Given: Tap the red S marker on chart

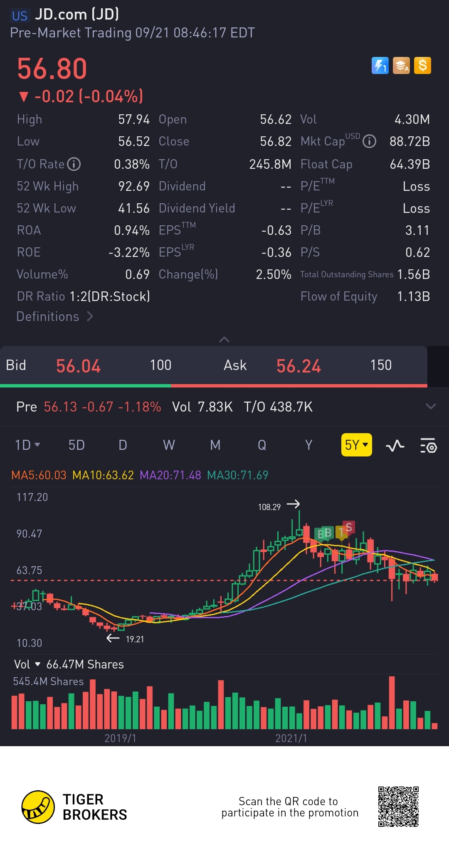Looking at the screenshot, I should (349, 528).
